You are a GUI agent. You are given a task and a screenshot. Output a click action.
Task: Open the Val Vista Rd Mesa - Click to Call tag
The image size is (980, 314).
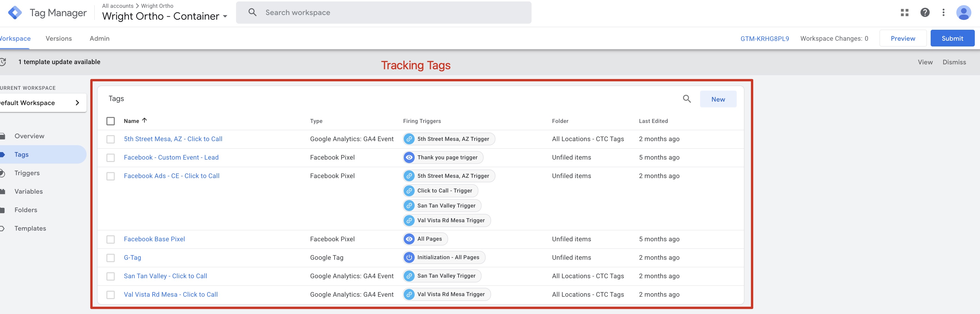click(171, 294)
